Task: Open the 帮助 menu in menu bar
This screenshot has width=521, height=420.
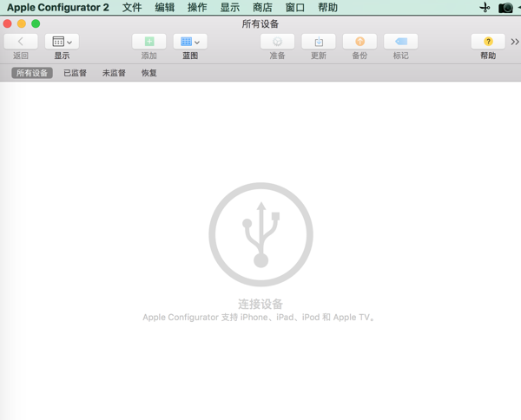Action: tap(327, 7)
